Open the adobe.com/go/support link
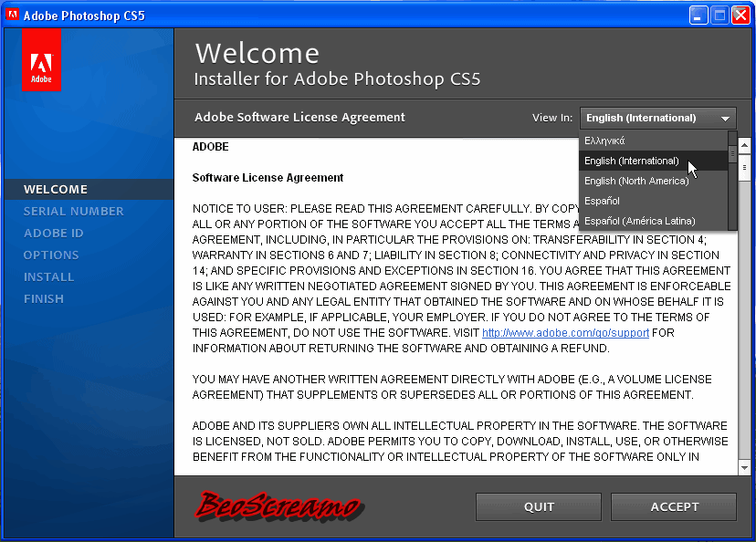Screen dimensions: 756x542 565,333
